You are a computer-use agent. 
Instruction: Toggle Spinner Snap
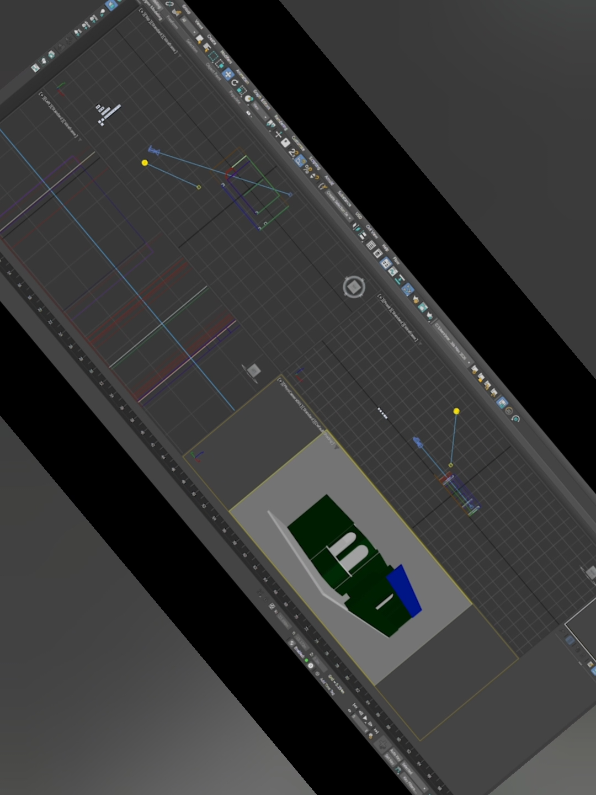[x=314, y=177]
